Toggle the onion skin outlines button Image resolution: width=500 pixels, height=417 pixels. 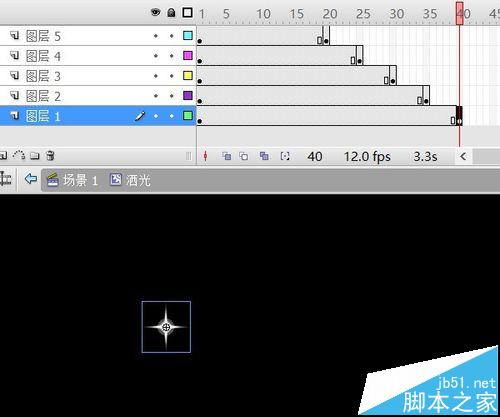click(244, 156)
